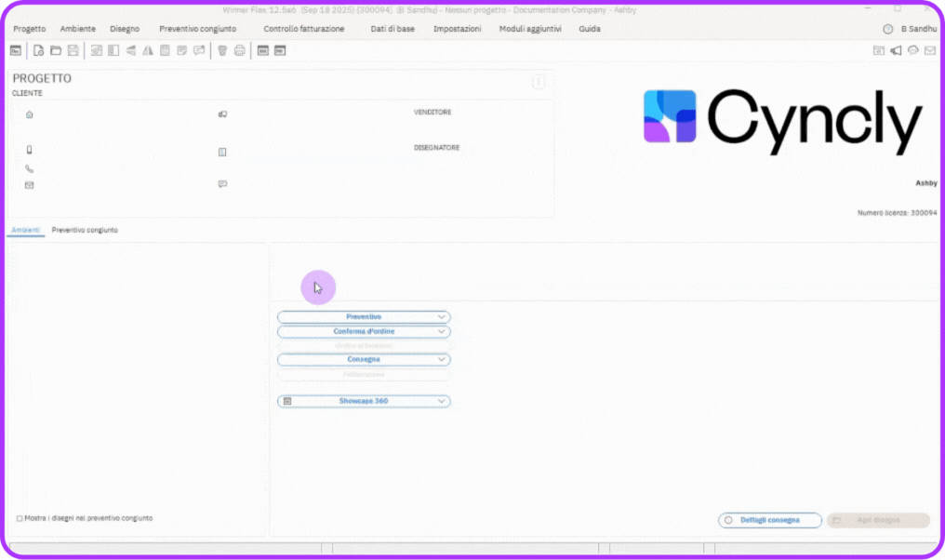The width and height of the screenshot is (945, 560).
Task: Open the Dati di base menu
Action: point(393,29)
